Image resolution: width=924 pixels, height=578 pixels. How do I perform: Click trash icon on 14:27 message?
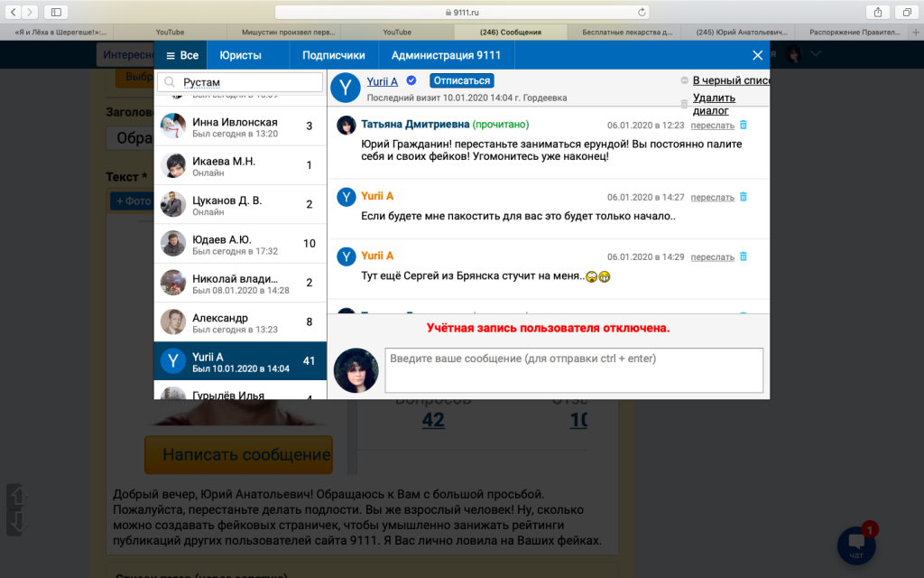click(x=744, y=197)
